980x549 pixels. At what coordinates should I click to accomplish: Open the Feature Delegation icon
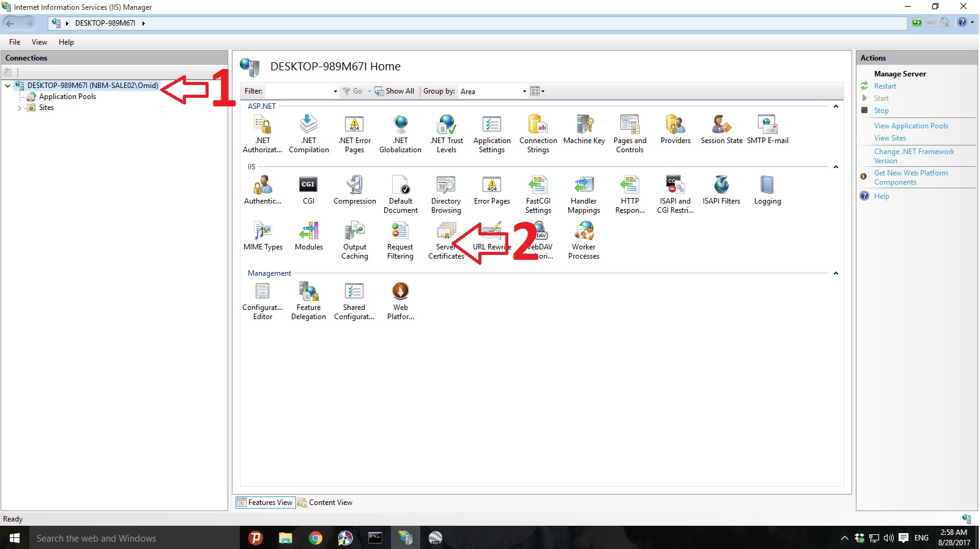point(308,301)
